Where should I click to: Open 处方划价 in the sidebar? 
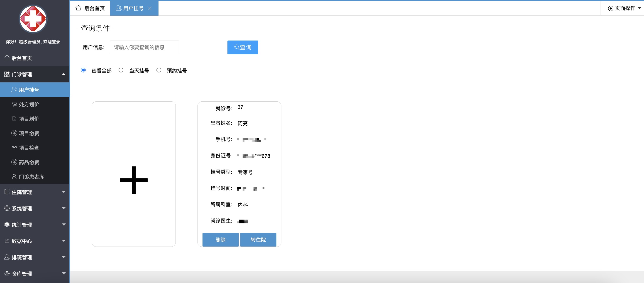coord(35,104)
